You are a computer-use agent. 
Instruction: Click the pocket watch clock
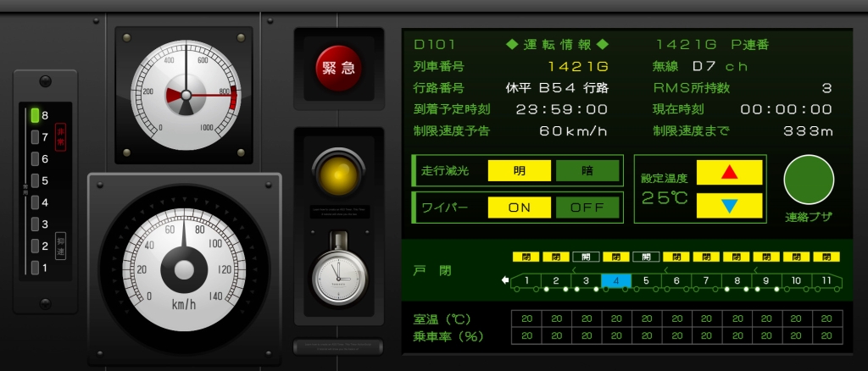(x=338, y=278)
